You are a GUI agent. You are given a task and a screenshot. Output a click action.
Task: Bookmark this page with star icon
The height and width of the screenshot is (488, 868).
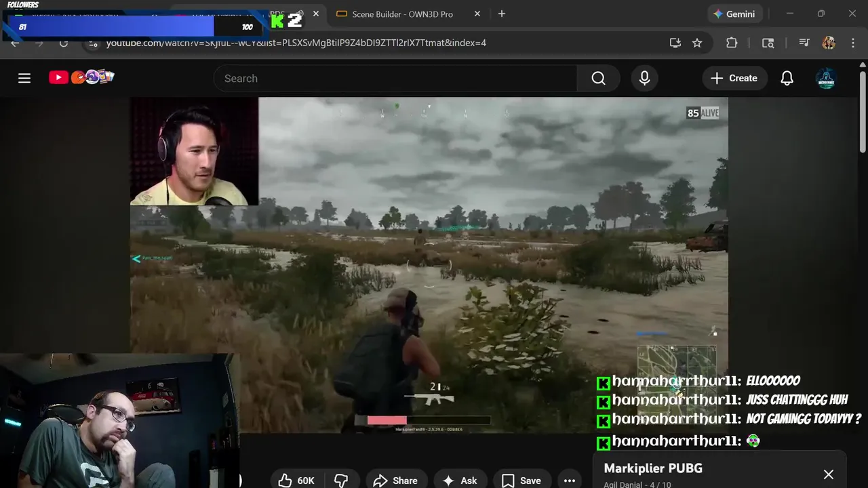(697, 43)
